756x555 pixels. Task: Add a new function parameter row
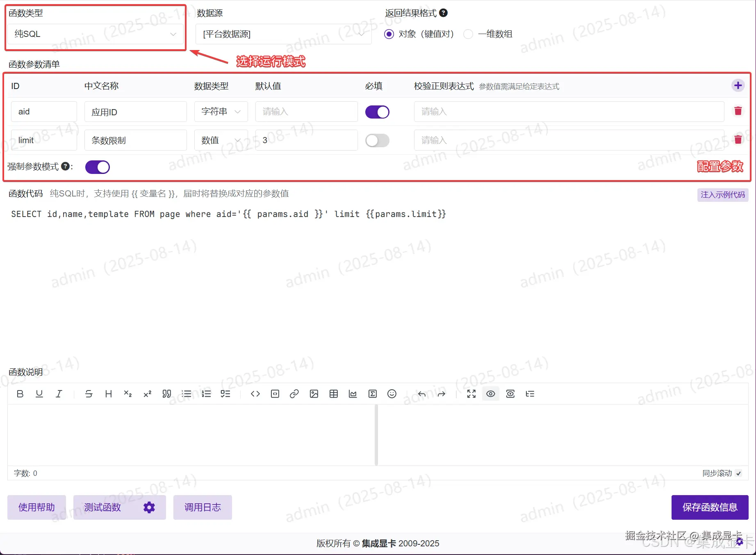(x=738, y=85)
